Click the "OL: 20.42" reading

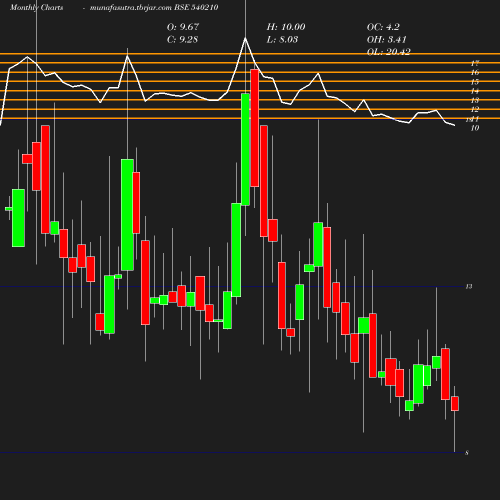[x=388, y=52]
